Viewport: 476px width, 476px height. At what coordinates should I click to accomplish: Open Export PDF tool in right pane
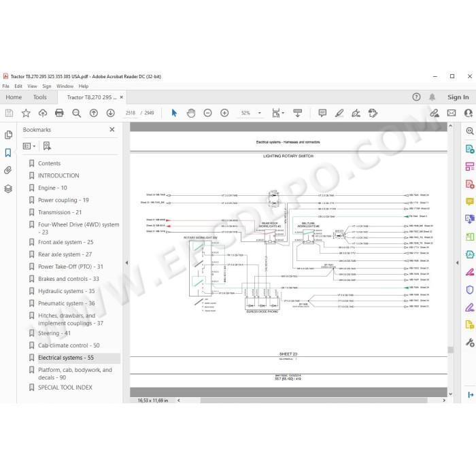coord(470,149)
